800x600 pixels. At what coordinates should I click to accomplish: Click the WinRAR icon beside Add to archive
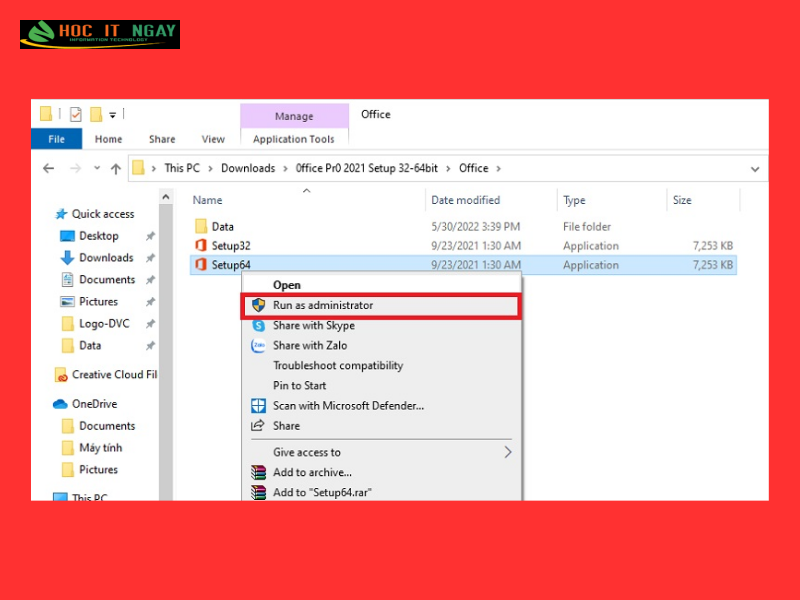tap(259, 472)
